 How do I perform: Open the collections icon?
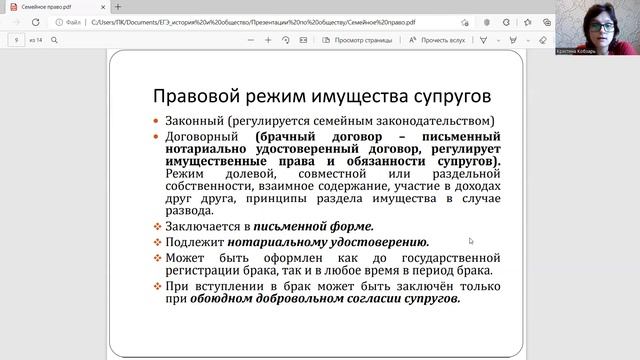click(x=547, y=22)
